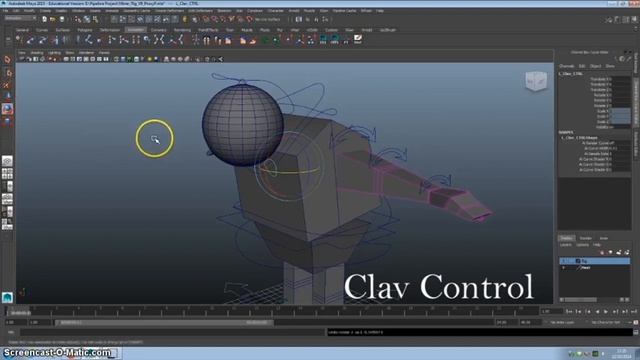Click the first Animation shelf icon

click(19, 40)
